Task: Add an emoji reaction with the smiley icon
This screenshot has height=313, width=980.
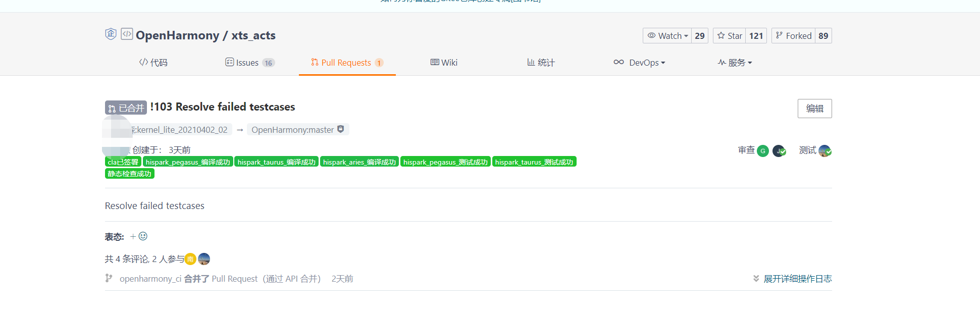Action: tap(143, 236)
